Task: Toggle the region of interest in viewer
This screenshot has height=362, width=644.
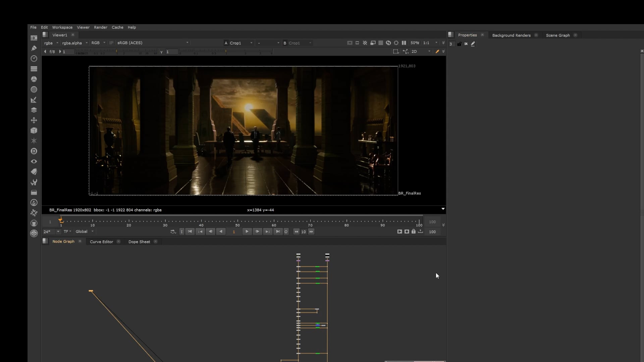Action: tap(396, 51)
